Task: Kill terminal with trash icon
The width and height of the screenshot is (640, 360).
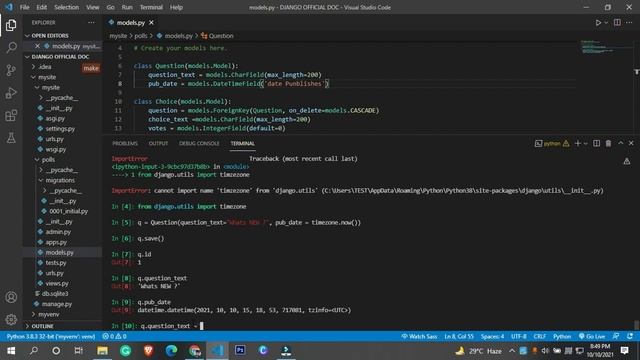Action: coord(608,143)
